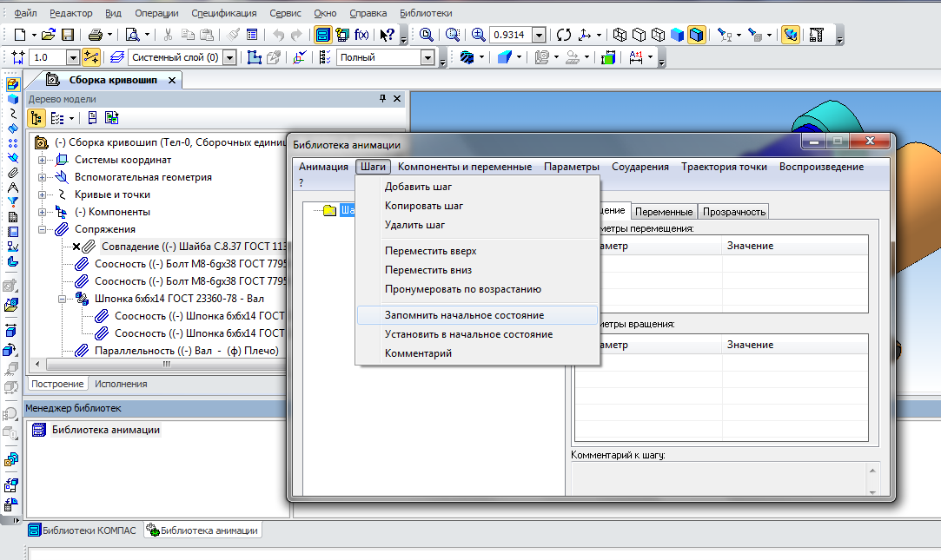Click the zoom in magnifier icon
This screenshot has height=560, width=941.
tap(480, 35)
